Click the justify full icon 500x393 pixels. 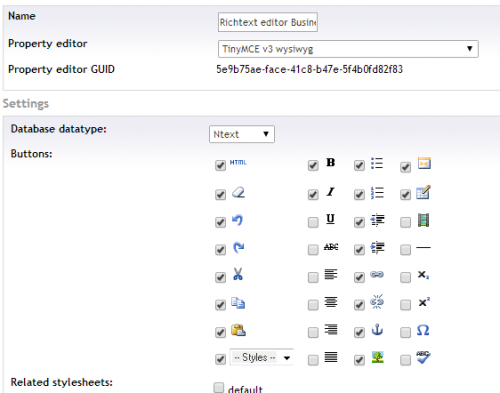(331, 357)
